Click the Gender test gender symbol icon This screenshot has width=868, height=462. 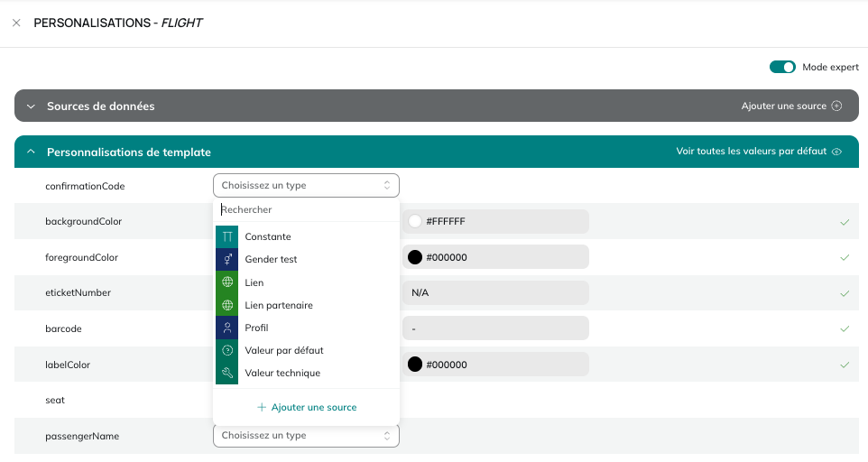[x=227, y=260]
